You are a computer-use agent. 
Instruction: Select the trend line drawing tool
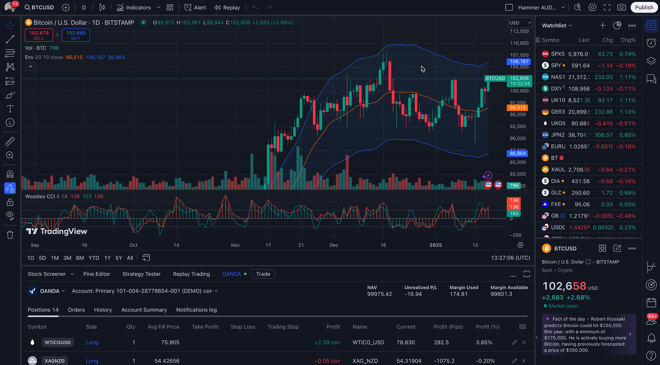point(10,39)
